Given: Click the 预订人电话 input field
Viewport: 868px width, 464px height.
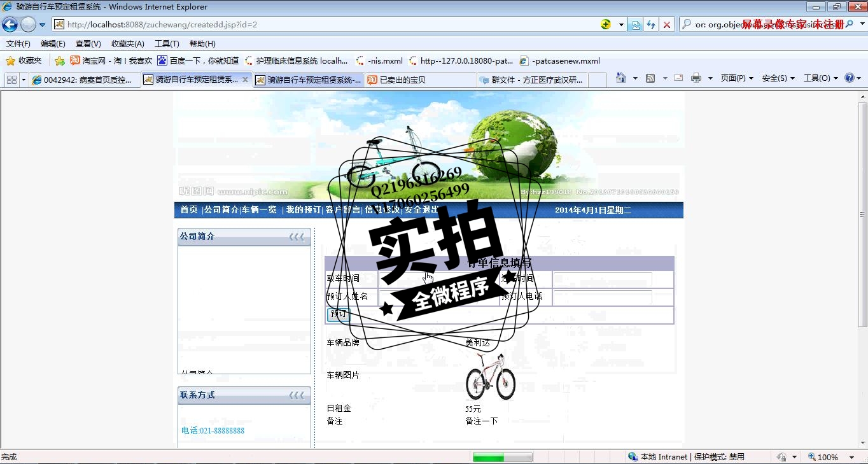Looking at the screenshot, I should coord(602,297).
